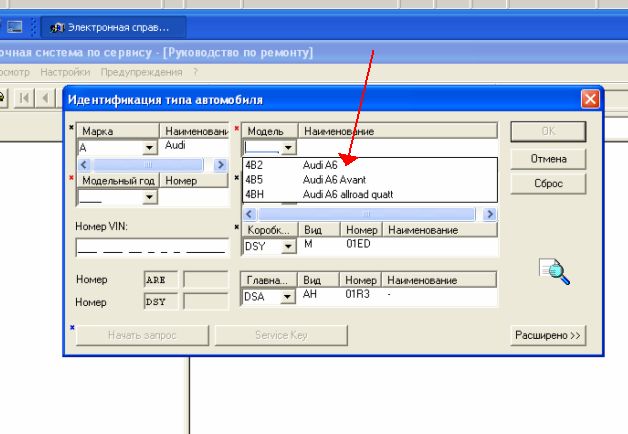Select 4B5 Audi A6 Avant entry
The image size is (628, 434).
click(370, 180)
